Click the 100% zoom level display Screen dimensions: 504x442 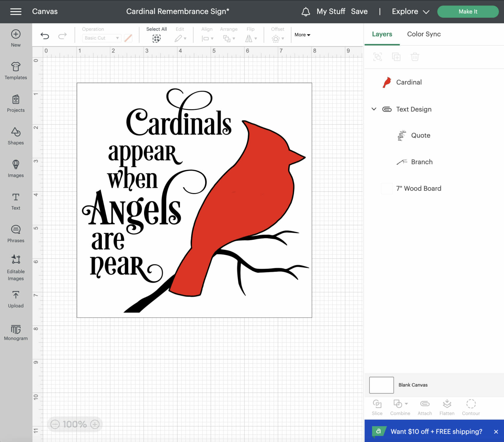click(75, 424)
